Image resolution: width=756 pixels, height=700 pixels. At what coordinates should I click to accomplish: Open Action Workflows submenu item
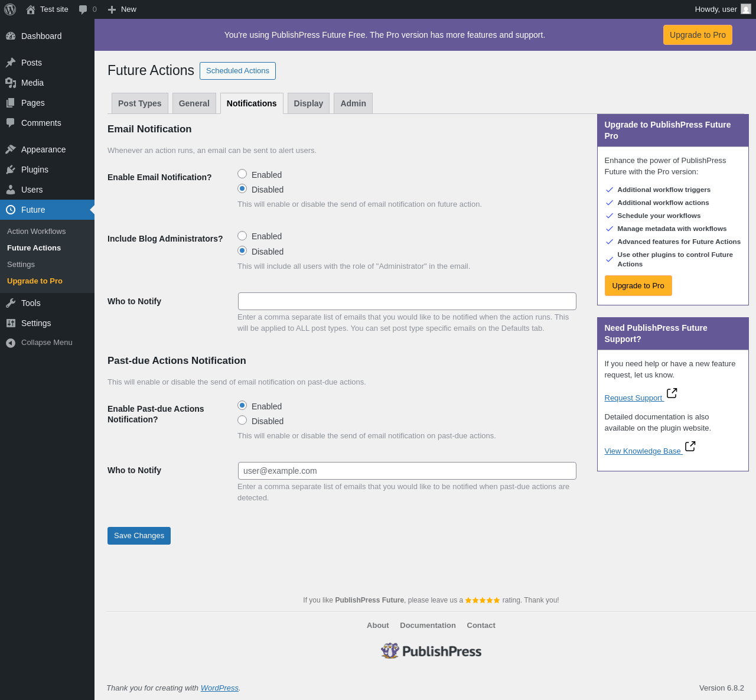click(x=37, y=232)
